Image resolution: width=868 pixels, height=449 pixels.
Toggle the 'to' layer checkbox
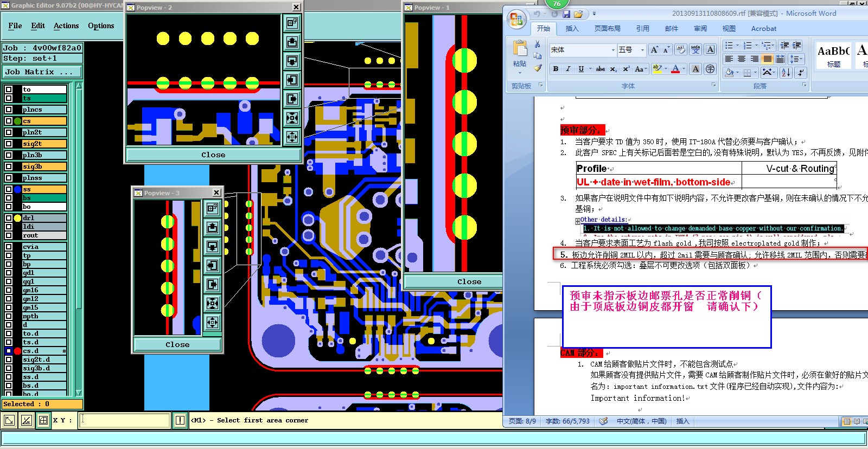(x=9, y=89)
